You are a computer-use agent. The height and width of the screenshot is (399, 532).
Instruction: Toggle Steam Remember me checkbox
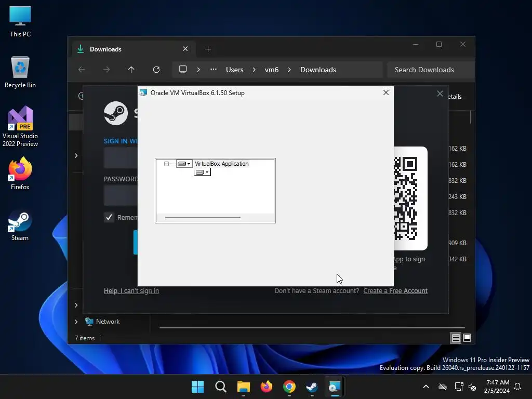[109, 217]
